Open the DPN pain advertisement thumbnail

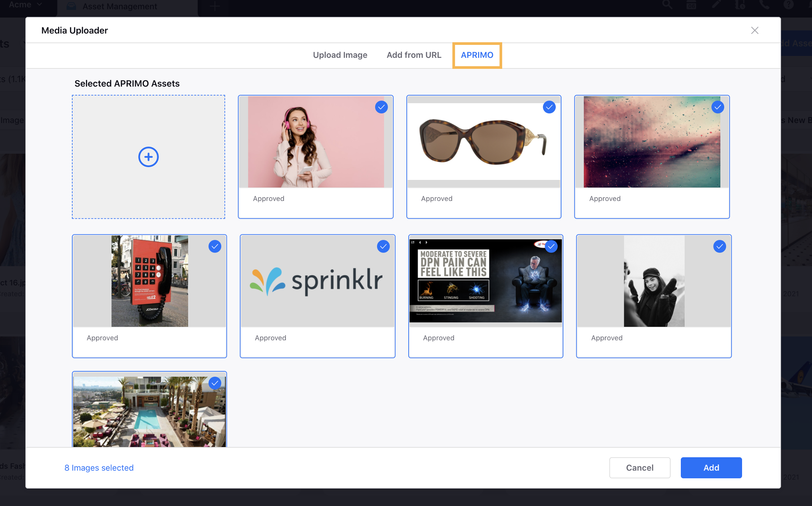tap(485, 281)
